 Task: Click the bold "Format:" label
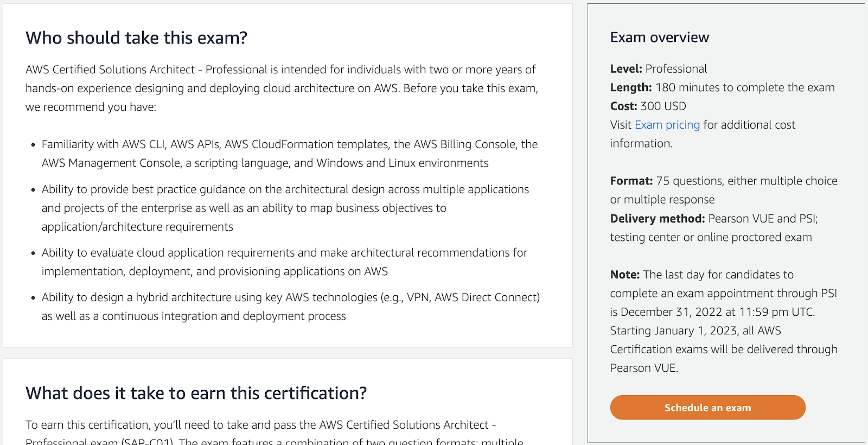click(631, 181)
